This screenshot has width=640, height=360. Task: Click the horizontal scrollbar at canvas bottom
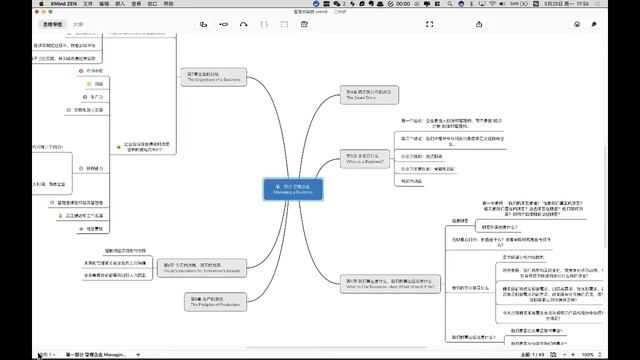point(337,348)
